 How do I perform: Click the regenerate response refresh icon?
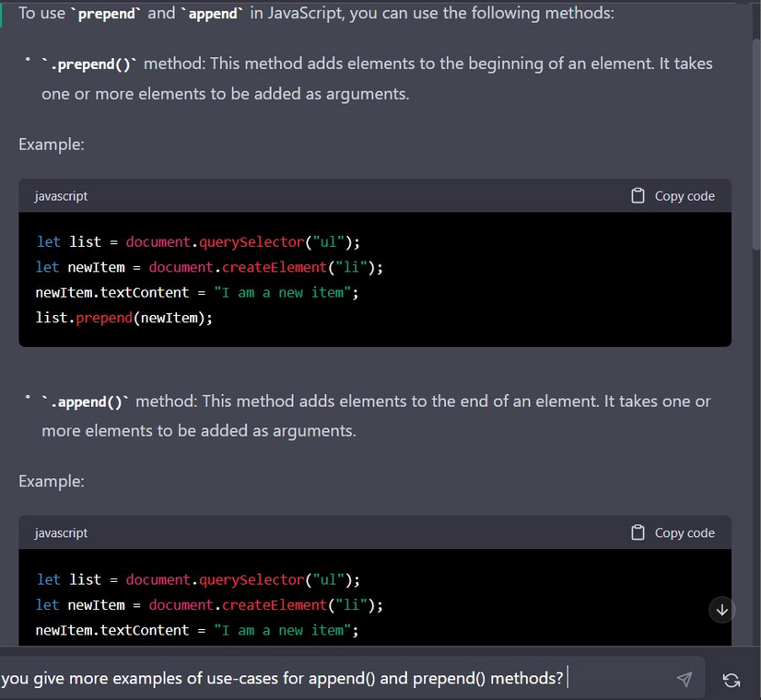[x=732, y=680]
